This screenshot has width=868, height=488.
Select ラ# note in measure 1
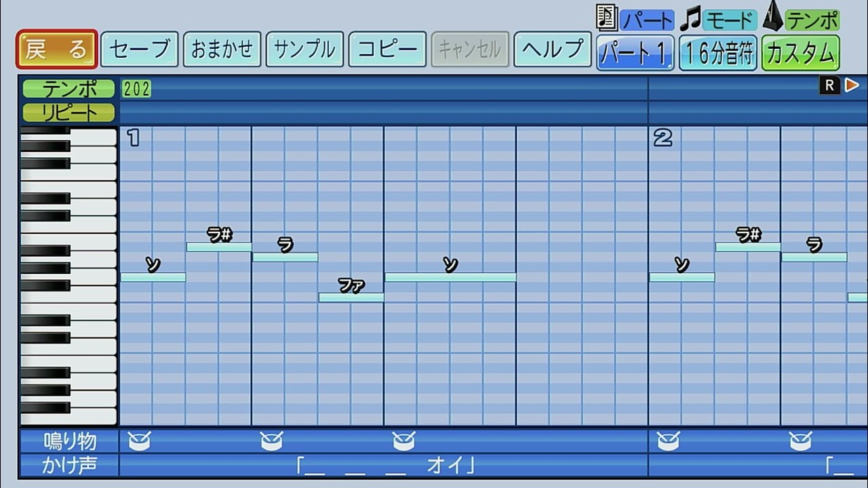tap(219, 247)
